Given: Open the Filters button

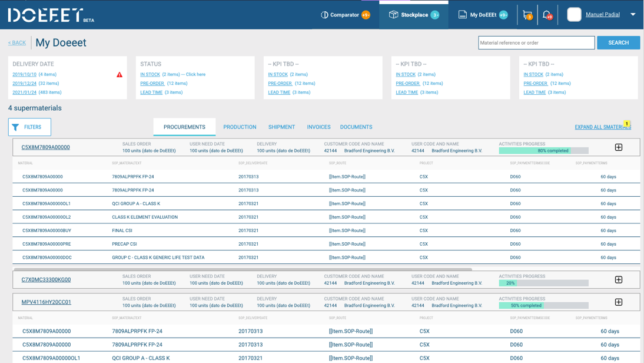Looking at the screenshot, I should click(29, 127).
